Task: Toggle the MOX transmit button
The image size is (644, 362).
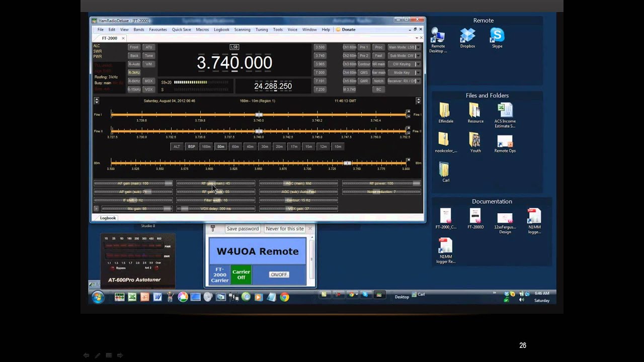Action: [x=148, y=81]
